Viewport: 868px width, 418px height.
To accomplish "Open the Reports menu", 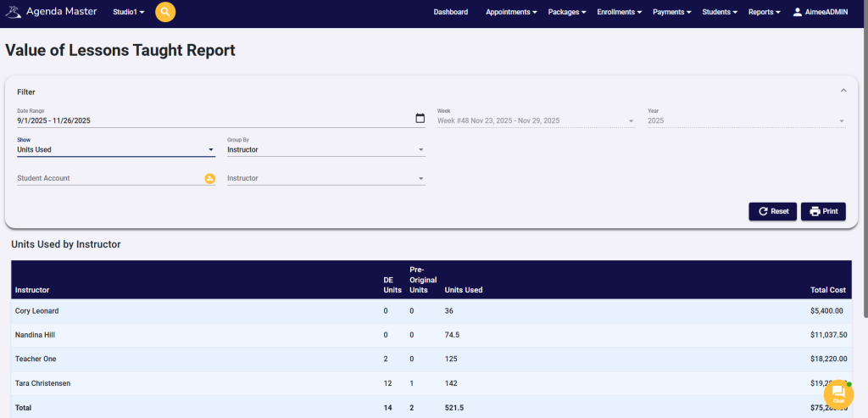I will [764, 12].
